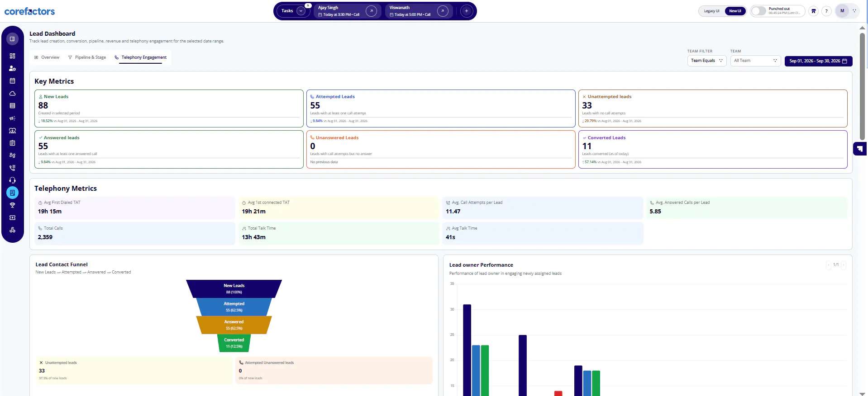Viewport: 868px width, 396px height.
Task: Open the Sep 2026 date range picker
Action: point(818,61)
